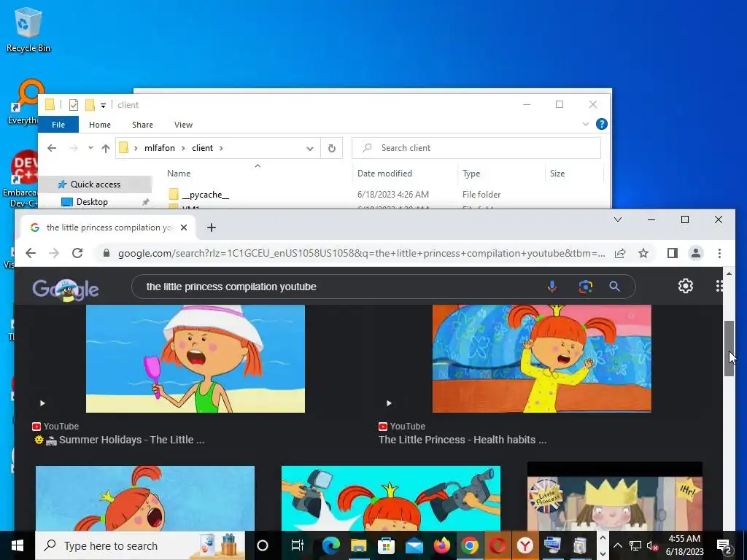Start Google voice search microphone
Screen dimensions: 747x560
click(x=552, y=287)
